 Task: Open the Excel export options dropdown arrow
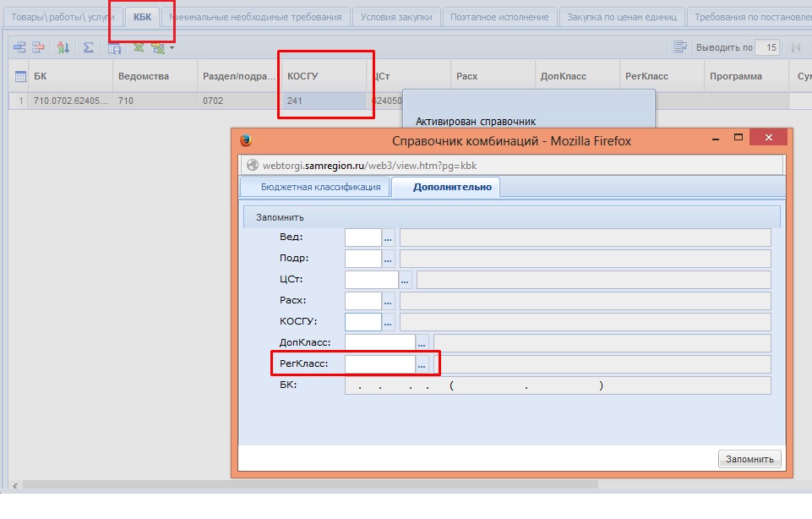pos(172,48)
